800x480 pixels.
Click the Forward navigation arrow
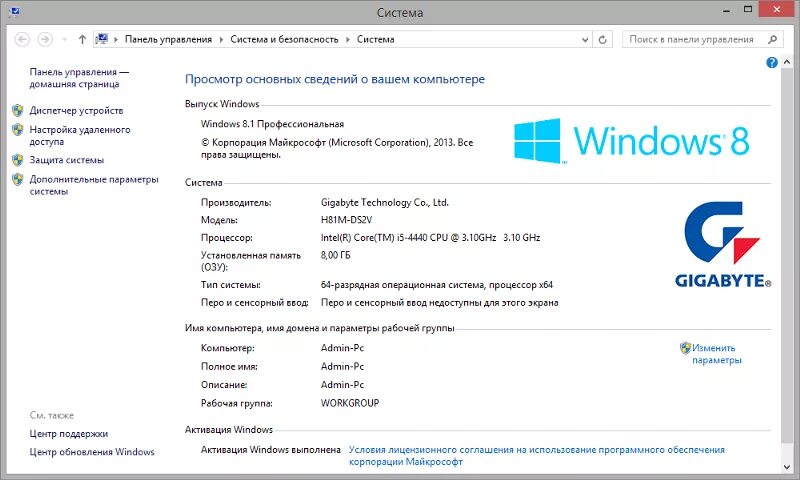45,39
